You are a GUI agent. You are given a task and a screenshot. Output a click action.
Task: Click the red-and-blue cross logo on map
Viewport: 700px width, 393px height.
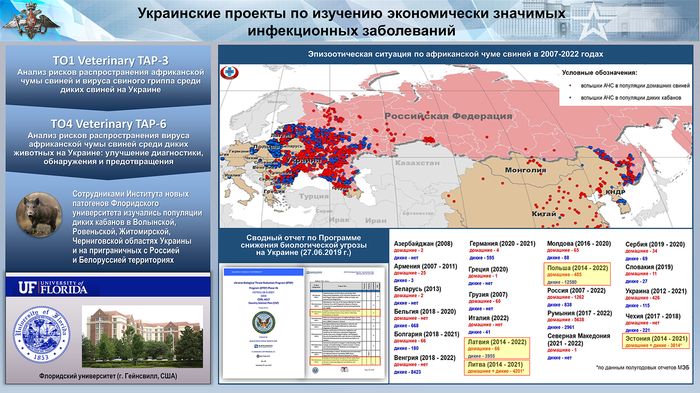pos(230,73)
